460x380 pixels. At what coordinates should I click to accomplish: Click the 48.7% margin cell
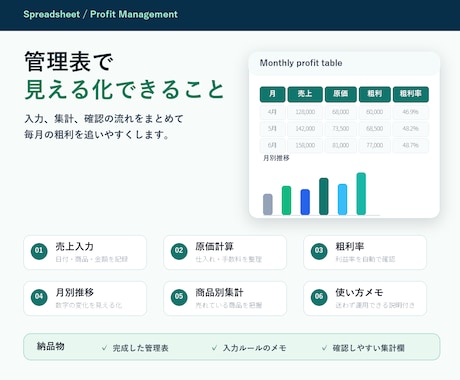coord(411,145)
